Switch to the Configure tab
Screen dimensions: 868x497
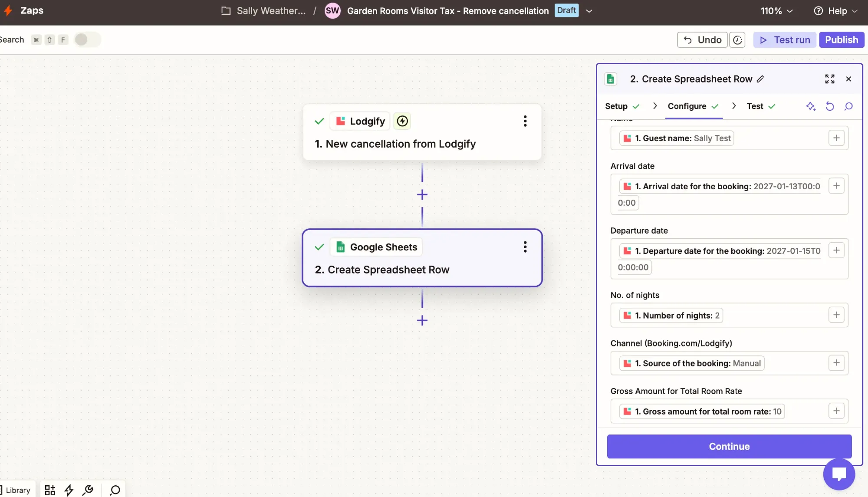693,106
